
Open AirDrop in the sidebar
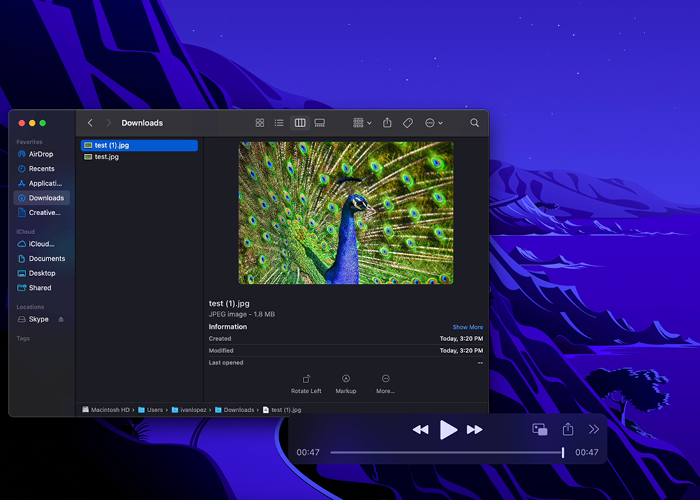pos(41,154)
